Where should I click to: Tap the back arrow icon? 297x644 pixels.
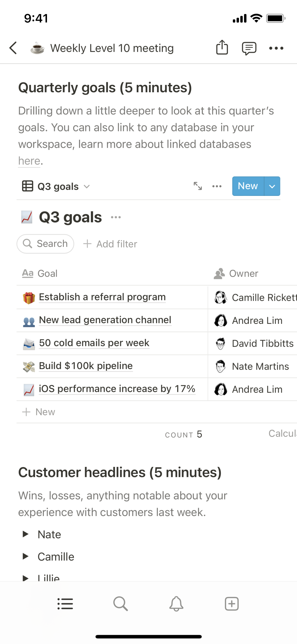13,48
